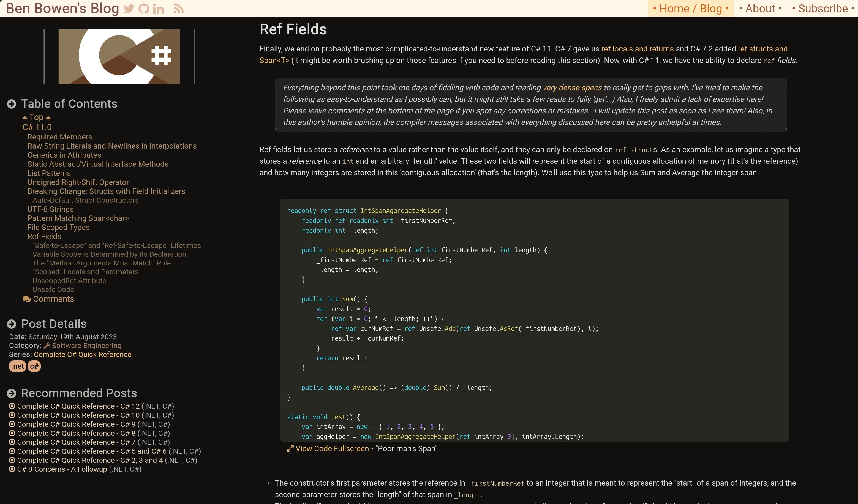Select the c# tag badge
858x504 pixels.
pos(34,366)
